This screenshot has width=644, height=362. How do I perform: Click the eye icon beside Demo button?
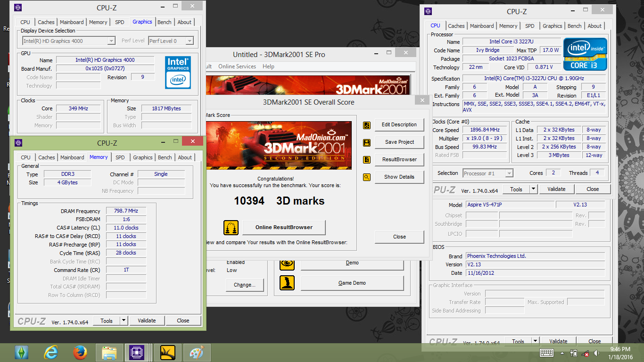click(x=287, y=263)
